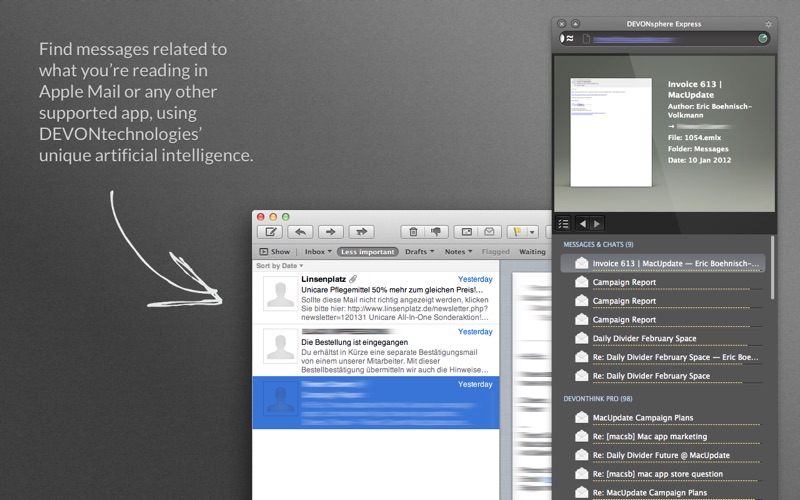The height and width of the screenshot is (500, 800).
Task: Open the Drafts dropdown in favorites bar
Action: point(419,252)
